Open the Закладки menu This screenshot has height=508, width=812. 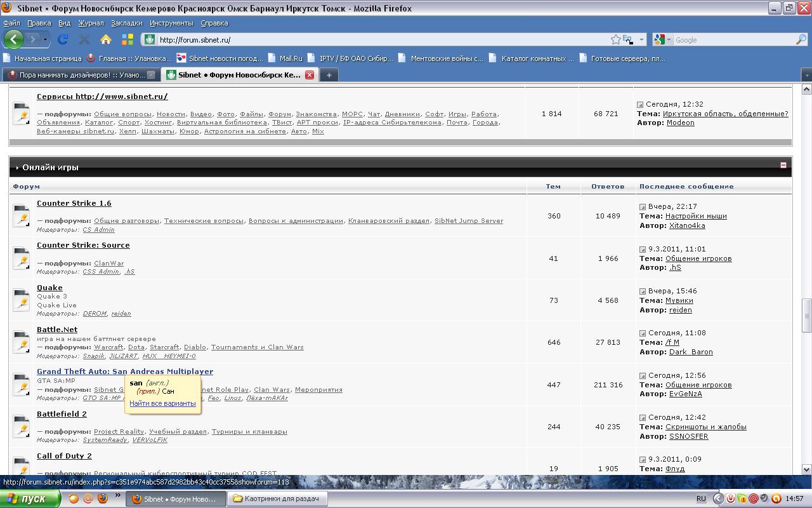[126, 23]
